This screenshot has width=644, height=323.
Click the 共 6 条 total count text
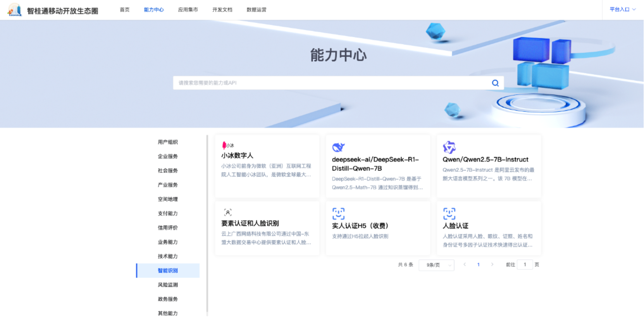(x=405, y=265)
